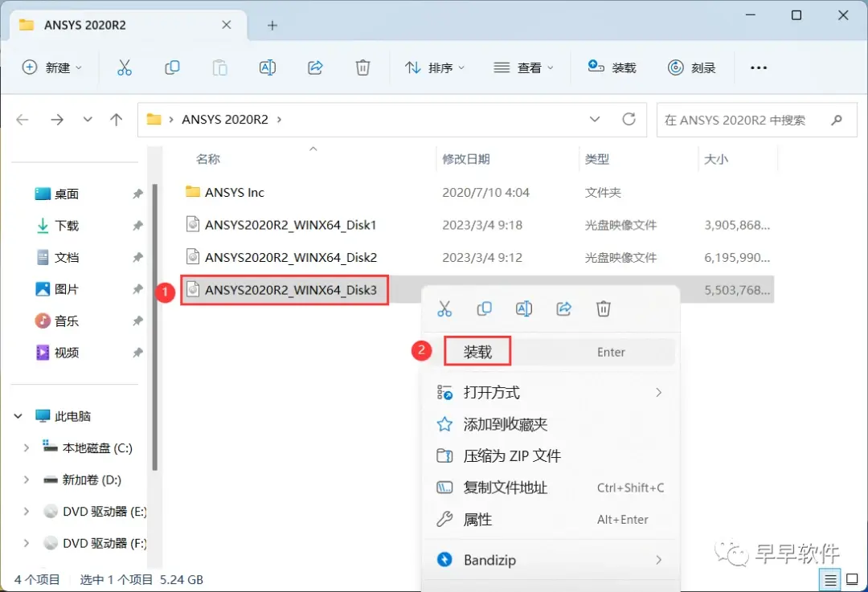Click the delete icon in context menu

(x=604, y=308)
